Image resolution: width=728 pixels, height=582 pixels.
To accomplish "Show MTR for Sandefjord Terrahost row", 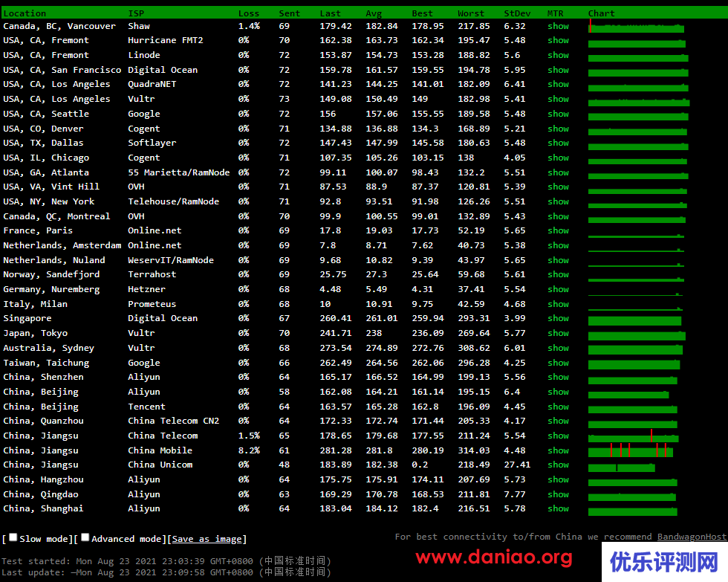I will [x=558, y=274].
